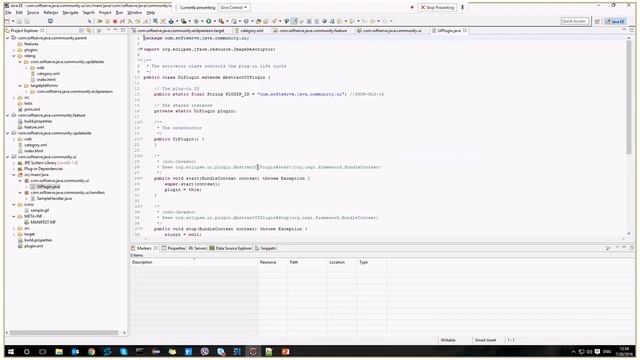
Task: Click the Cortana search circle on taskbar
Action: (x=27, y=351)
